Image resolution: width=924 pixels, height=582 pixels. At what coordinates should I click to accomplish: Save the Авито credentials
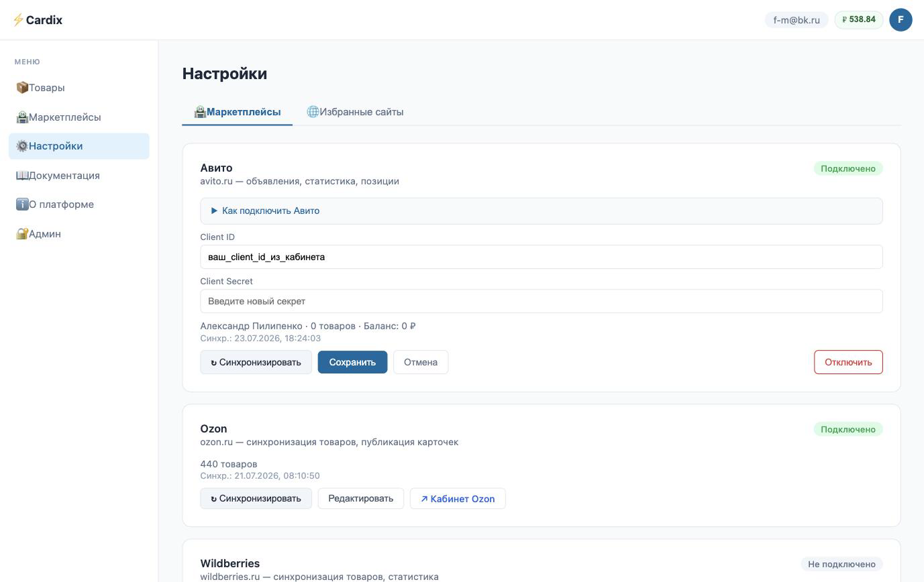coord(352,362)
